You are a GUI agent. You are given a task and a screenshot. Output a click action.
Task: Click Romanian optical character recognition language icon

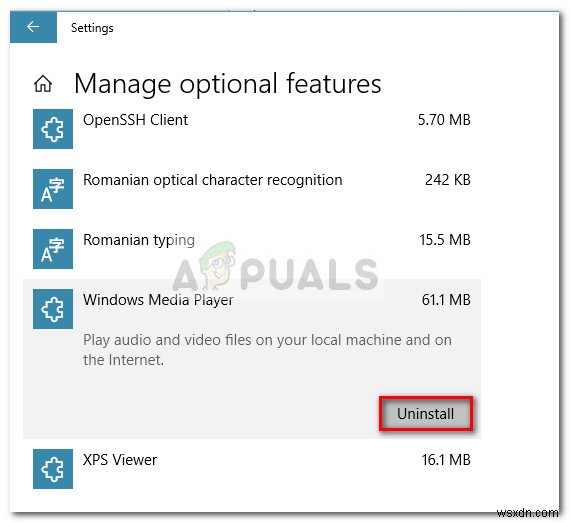[x=53, y=189]
